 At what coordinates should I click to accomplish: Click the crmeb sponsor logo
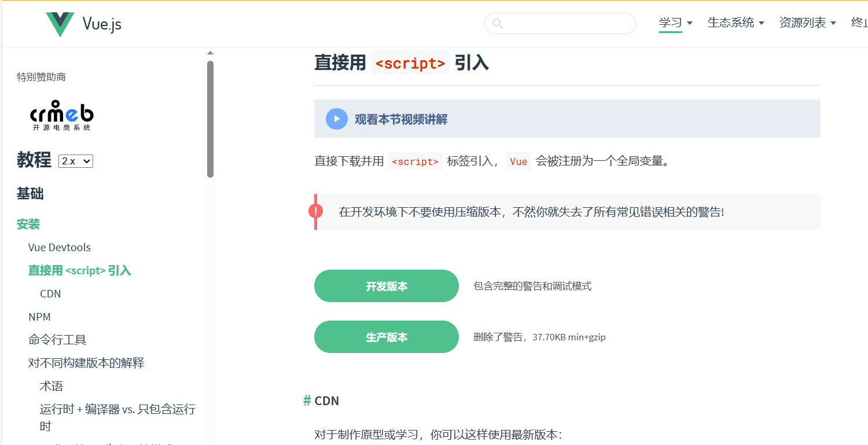tap(61, 115)
